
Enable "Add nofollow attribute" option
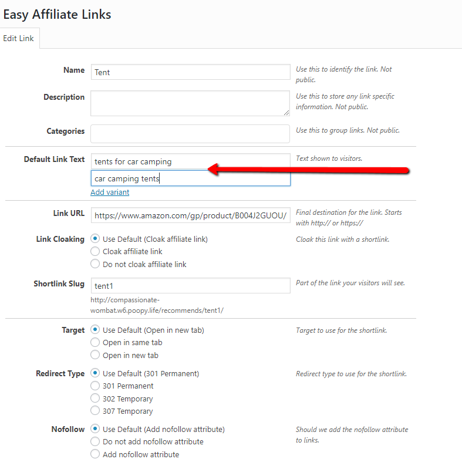[94, 454]
